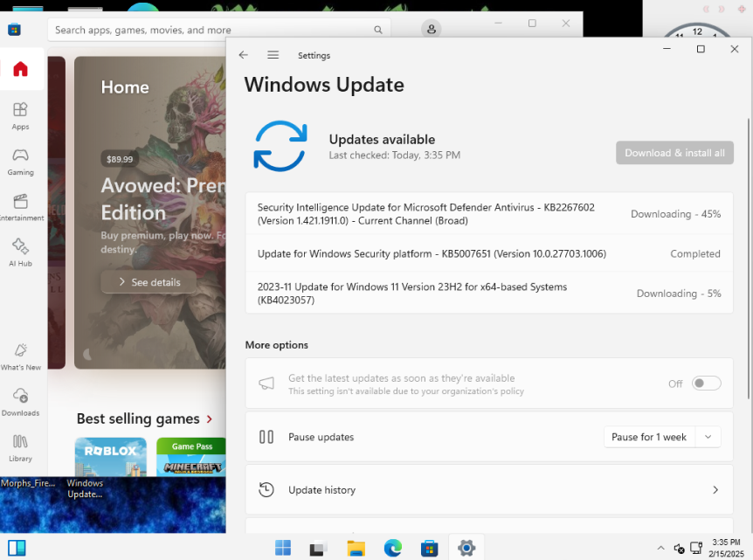Click See details on Avowed banner
The width and height of the screenshot is (753, 560).
[x=149, y=282]
